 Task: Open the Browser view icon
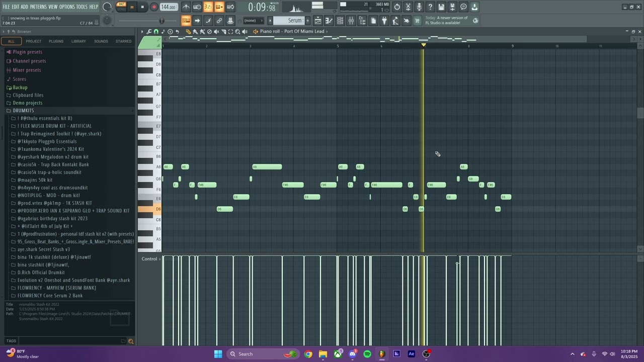click(x=362, y=21)
